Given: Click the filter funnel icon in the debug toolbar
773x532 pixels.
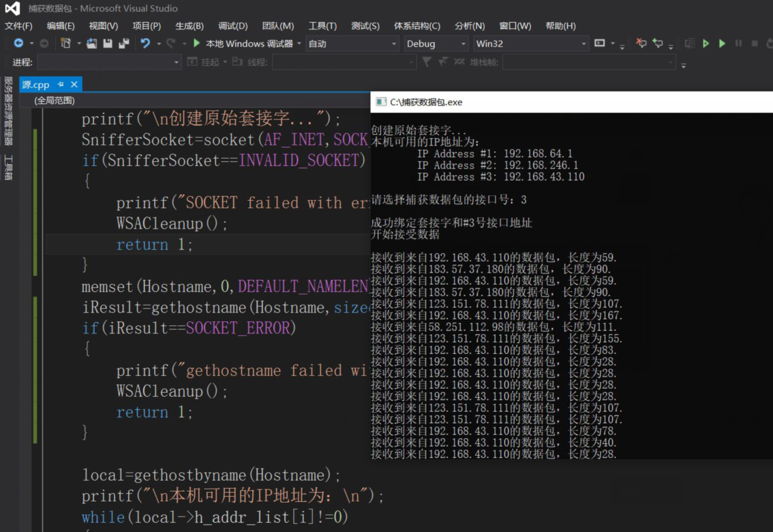Looking at the screenshot, I should click(x=427, y=61).
